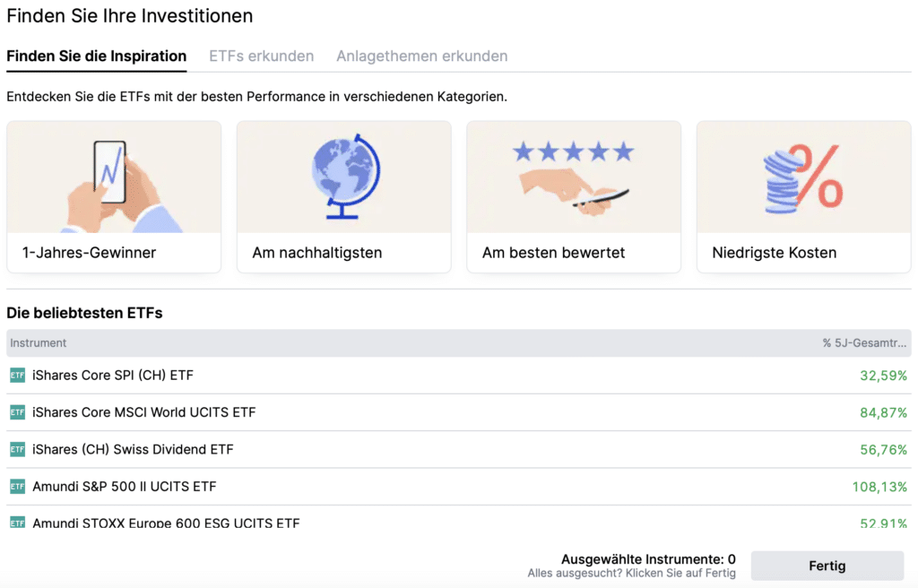Viewport: 918px width, 588px height.
Task: Click ETF icon beside Swiss Dividend ETF
Action: point(17,449)
